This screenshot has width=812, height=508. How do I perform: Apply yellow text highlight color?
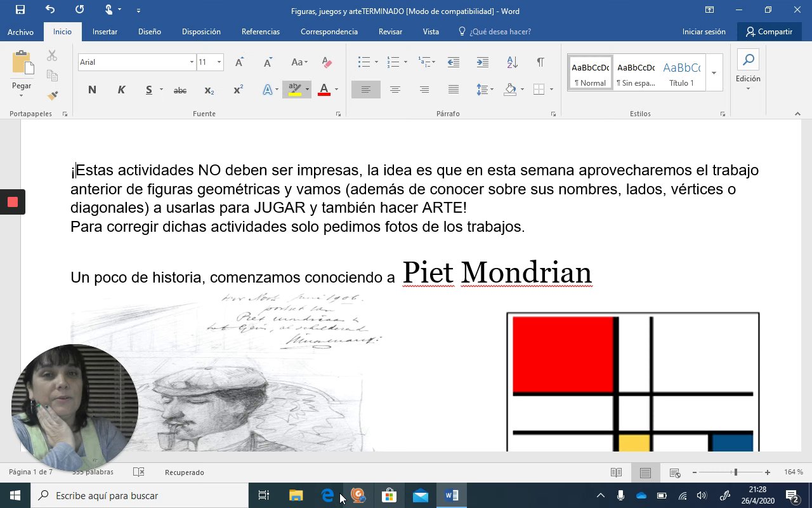pos(294,90)
